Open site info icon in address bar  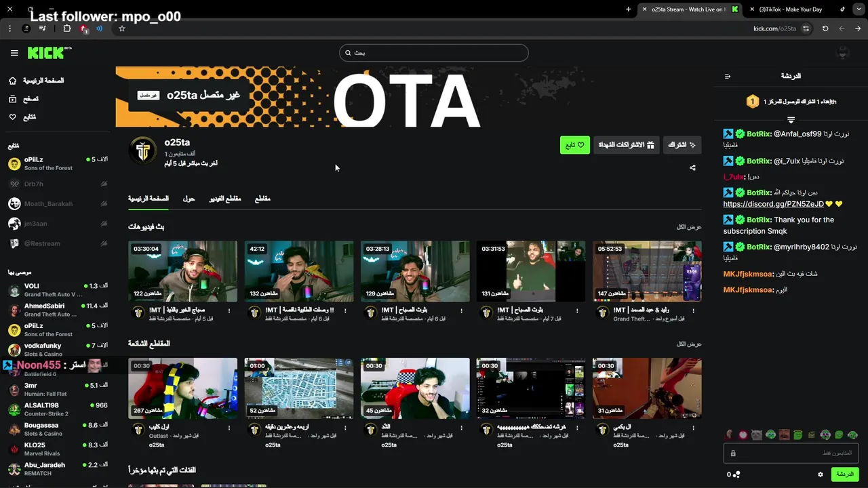[806, 28]
